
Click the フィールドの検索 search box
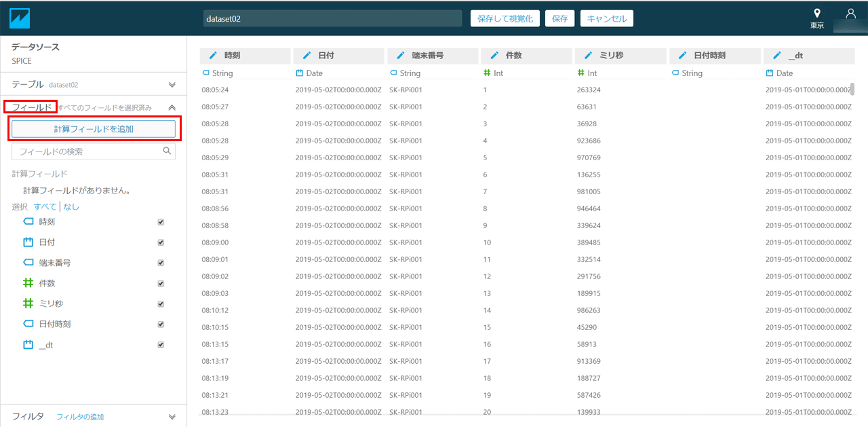pyautogui.click(x=94, y=151)
